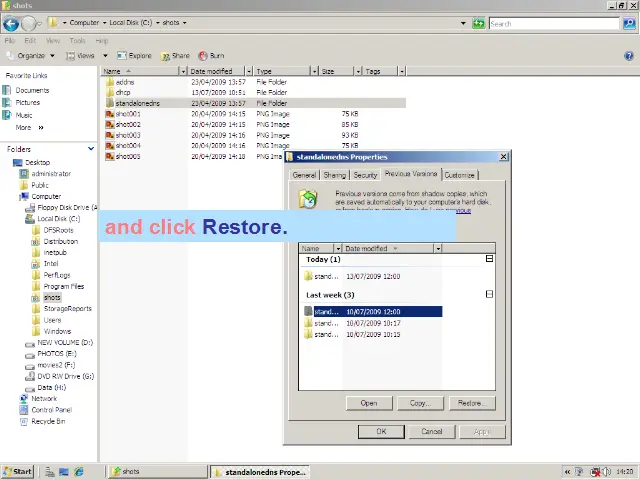640x480 pixels.
Task: Click the Share toolbar icon
Action: click(x=166, y=56)
